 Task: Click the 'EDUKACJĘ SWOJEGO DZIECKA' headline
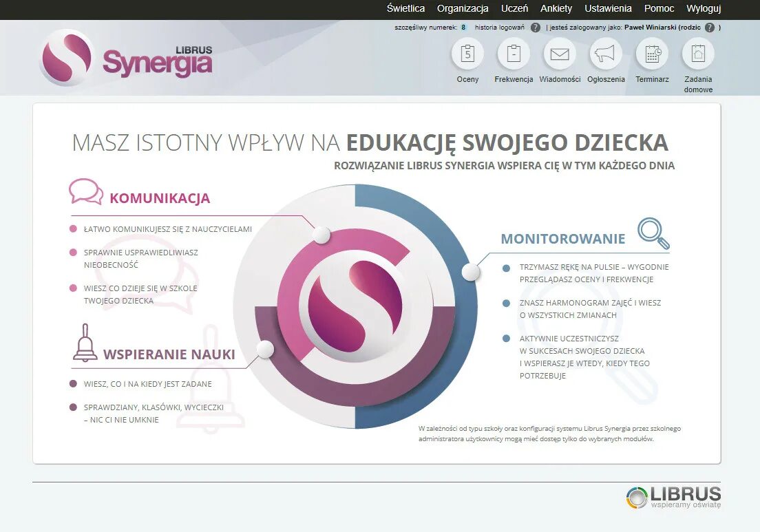coord(507,142)
